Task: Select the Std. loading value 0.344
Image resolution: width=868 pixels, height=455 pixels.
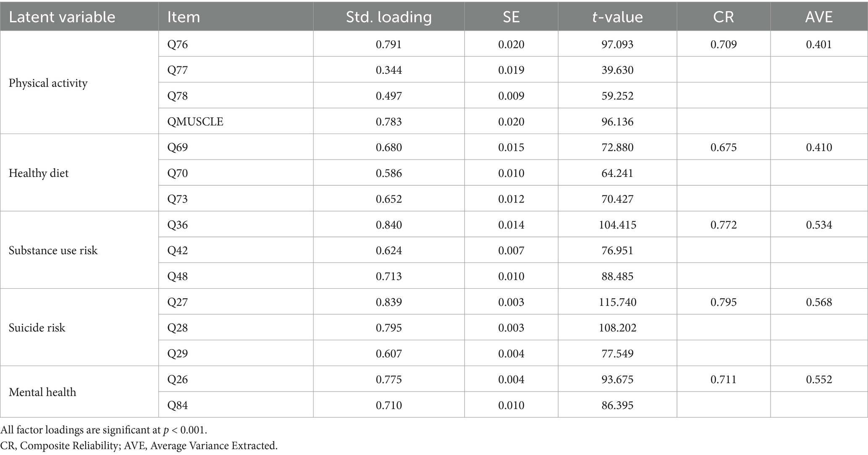Action: [x=389, y=70]
